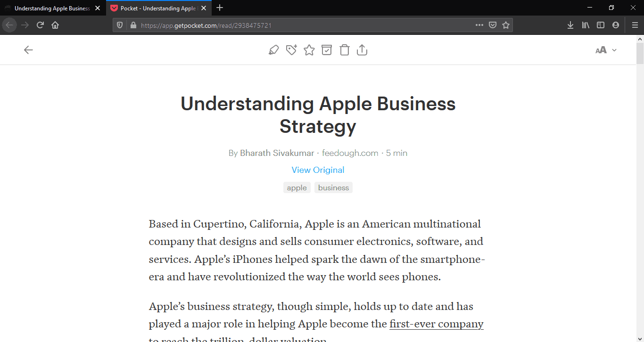Open the View Original link
This screenshot has height=342, width=644.
[x=318, y=170]
